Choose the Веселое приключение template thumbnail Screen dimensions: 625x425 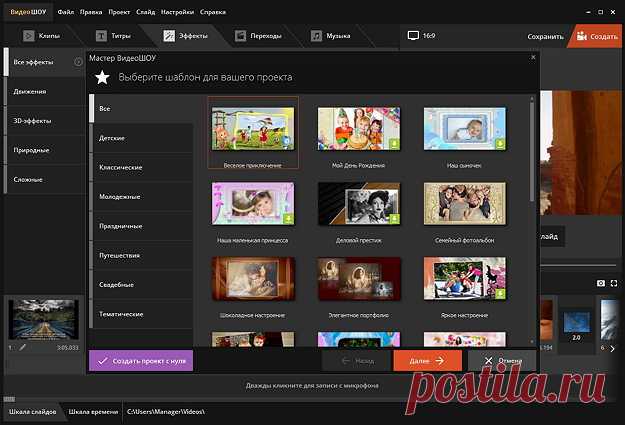pos(253,128)
